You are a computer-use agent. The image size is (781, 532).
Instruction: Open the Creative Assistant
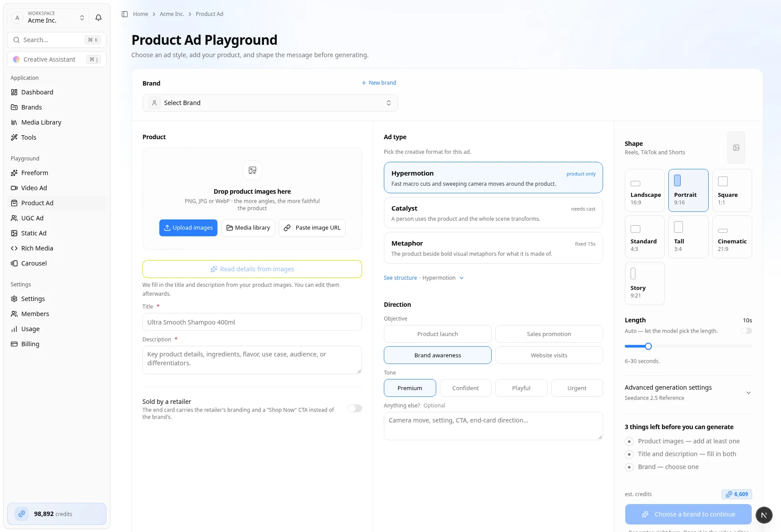click(57, 59)
